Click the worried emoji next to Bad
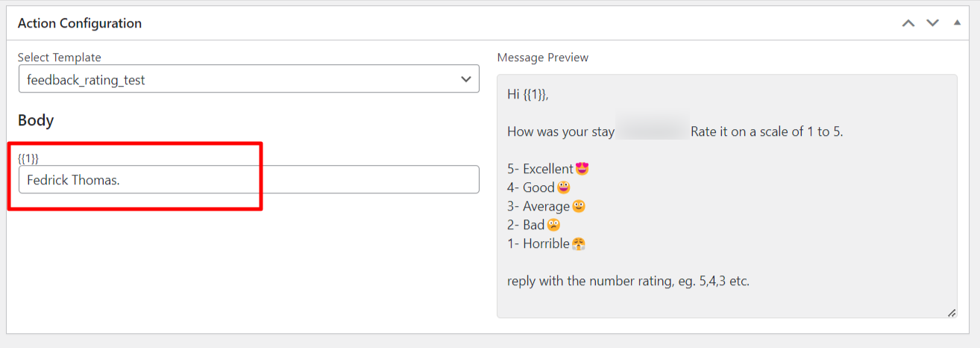This screenshot has width=980, height=348. [553, 225]
